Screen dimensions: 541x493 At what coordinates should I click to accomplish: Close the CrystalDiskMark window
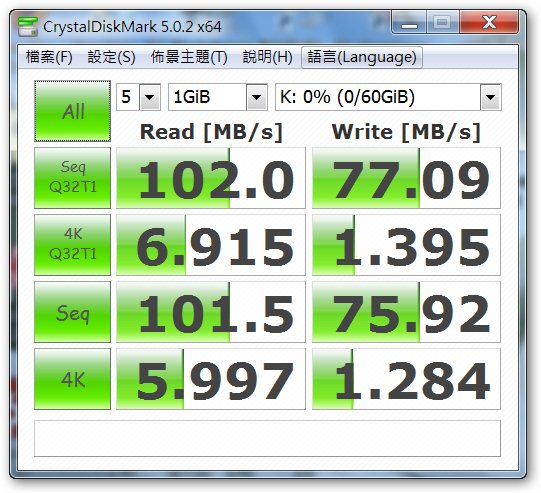(489, 22)
